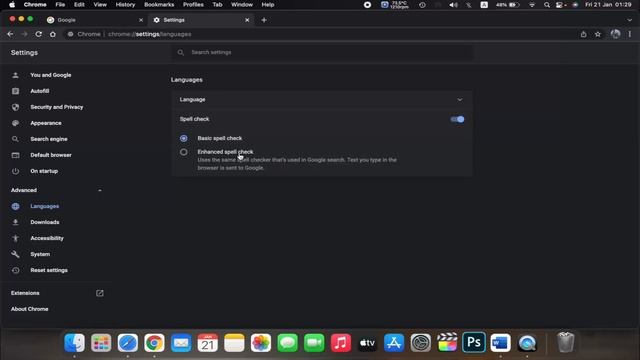The image size is (640, 360).
Task: Turn off the Spell check toggle
Action: (457, 119)
